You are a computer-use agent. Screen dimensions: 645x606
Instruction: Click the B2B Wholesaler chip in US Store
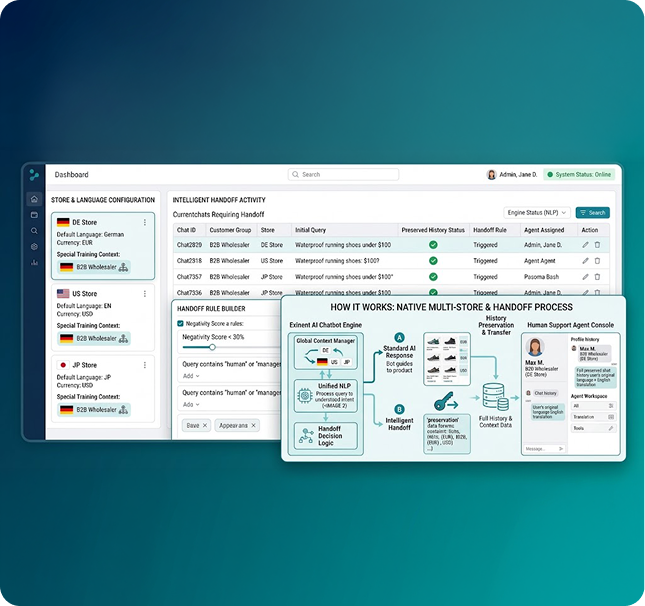94,339
